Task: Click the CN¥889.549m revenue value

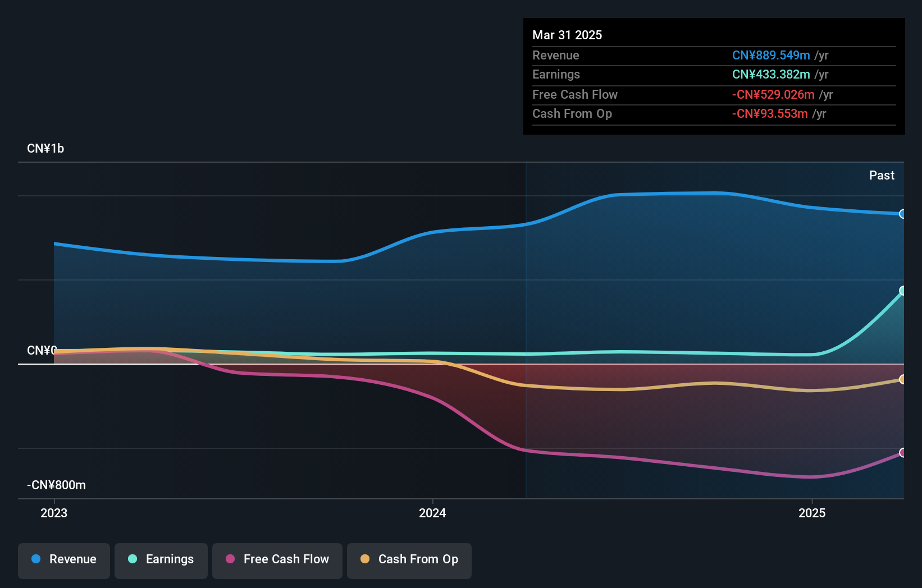Action: (771, 56)
